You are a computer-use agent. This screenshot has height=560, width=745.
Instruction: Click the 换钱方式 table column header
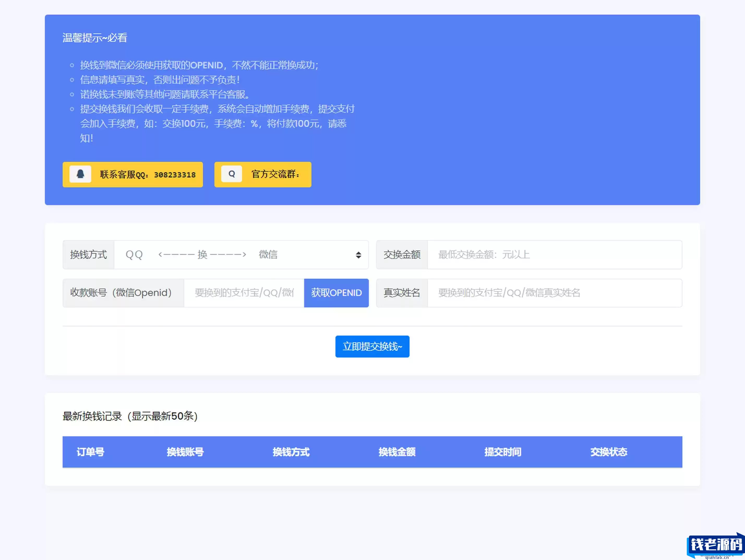click(x=291, y=452)
